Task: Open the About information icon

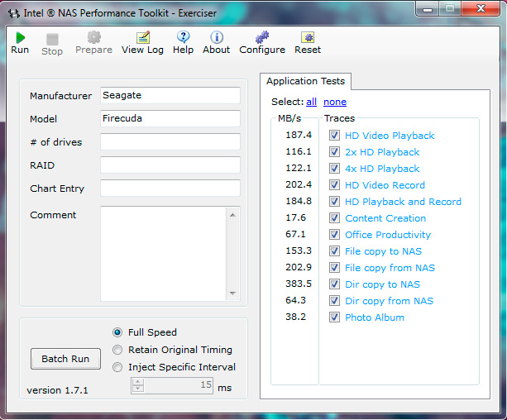Action: 216,38
